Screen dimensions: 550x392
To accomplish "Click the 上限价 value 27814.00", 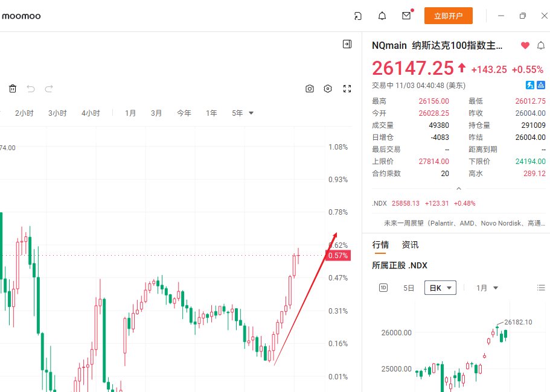I will pyautogui.click(x=433, y=161).
